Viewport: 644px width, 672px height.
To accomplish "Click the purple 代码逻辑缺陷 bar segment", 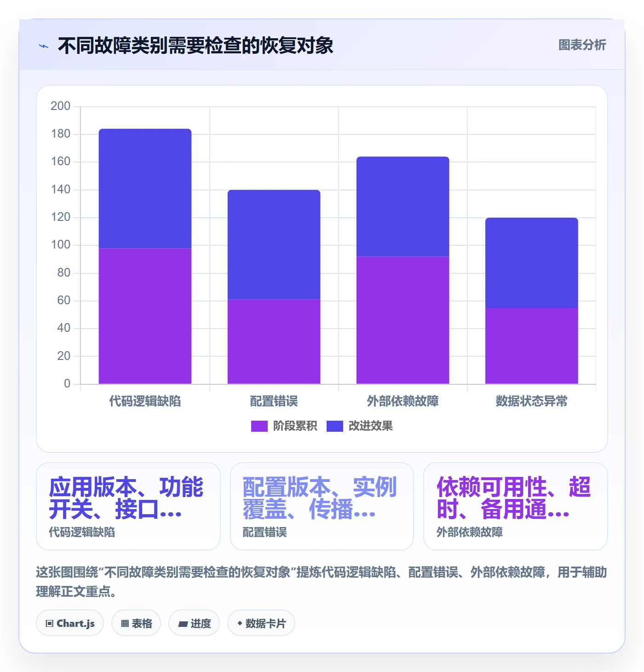I will click(x=145, y=316).
